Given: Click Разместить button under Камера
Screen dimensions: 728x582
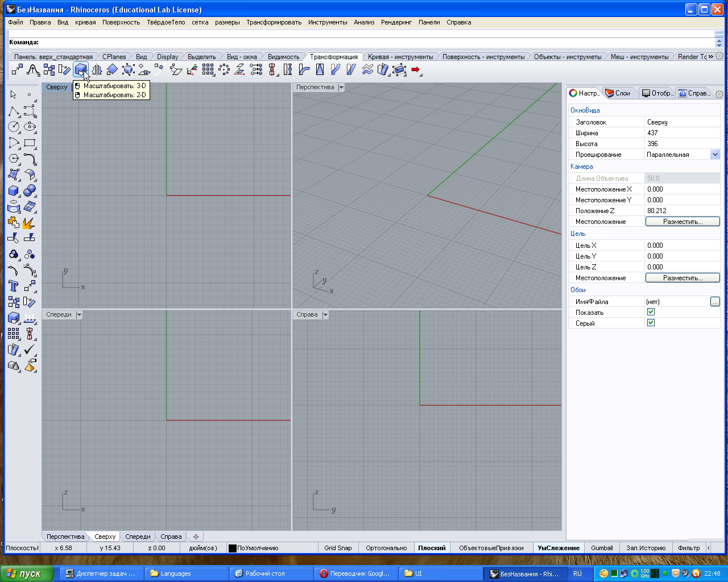Looking at the screenshot, I should click(x=682, y=222).
